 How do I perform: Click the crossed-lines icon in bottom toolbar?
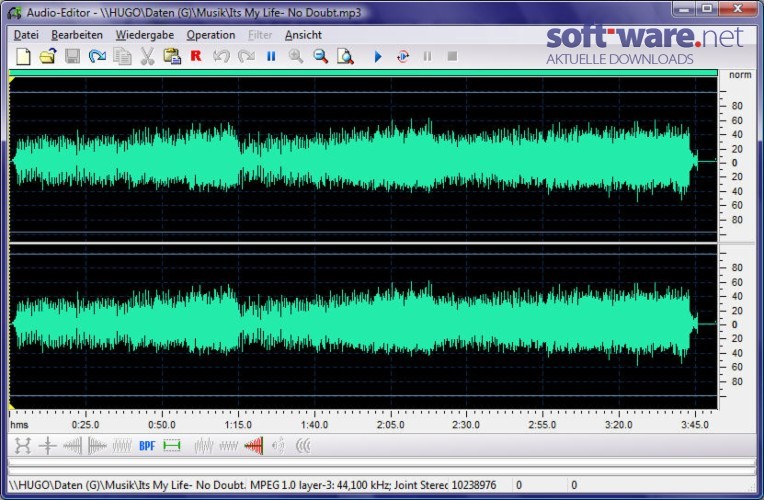[48, 445]
